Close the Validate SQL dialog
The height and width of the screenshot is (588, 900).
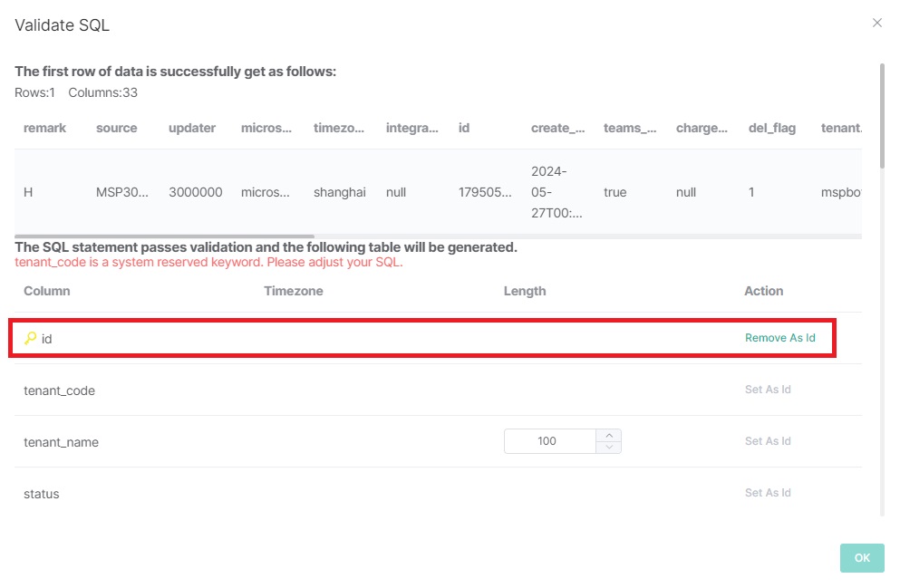click(876, 24)
